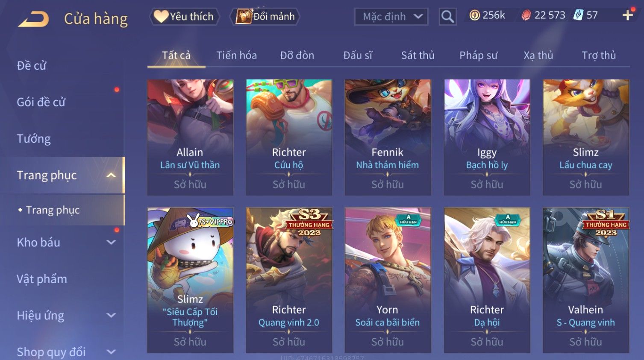Select the Pháp sư tab
Image resolution: width=644 pixels, height=360 pixels.
pyautogui.click(x=478, y=55)
